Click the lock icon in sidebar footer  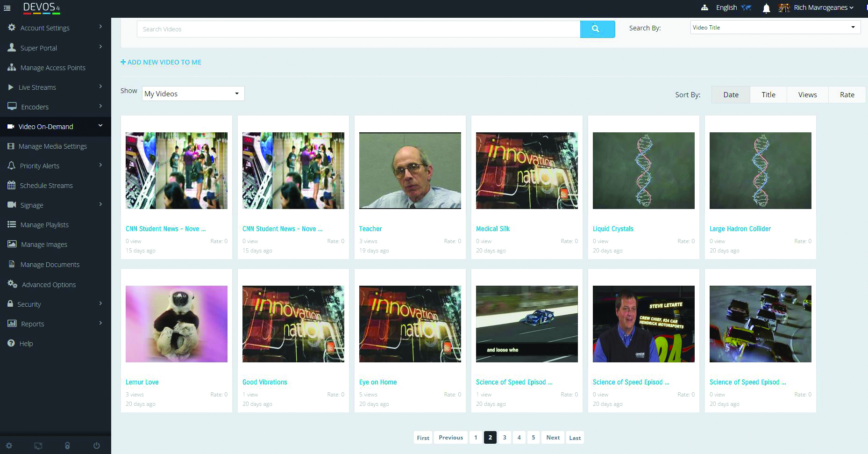[68, 446]
